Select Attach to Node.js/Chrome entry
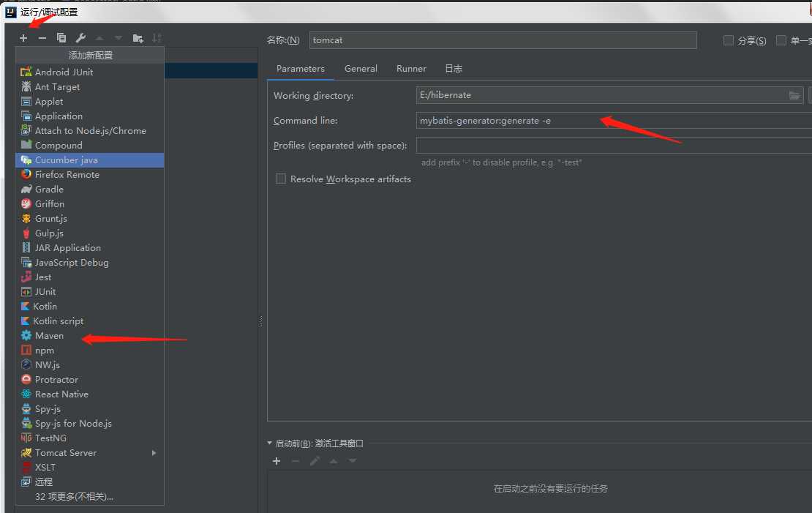Screen dimensions: 812x513 tap(89, 130)
